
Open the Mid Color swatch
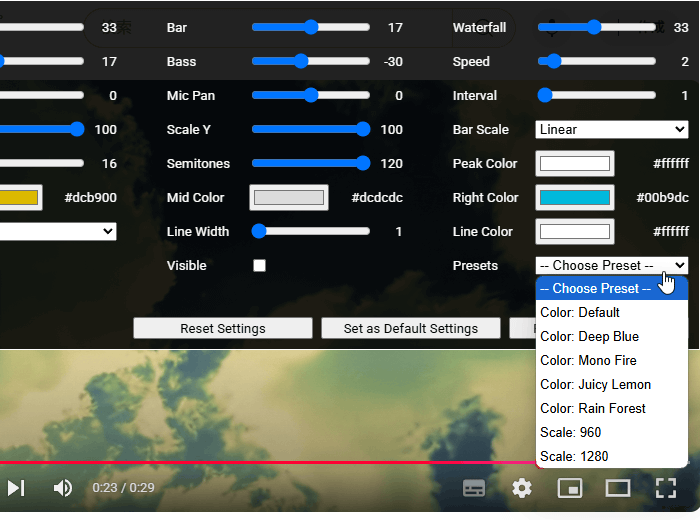[289, 197]
